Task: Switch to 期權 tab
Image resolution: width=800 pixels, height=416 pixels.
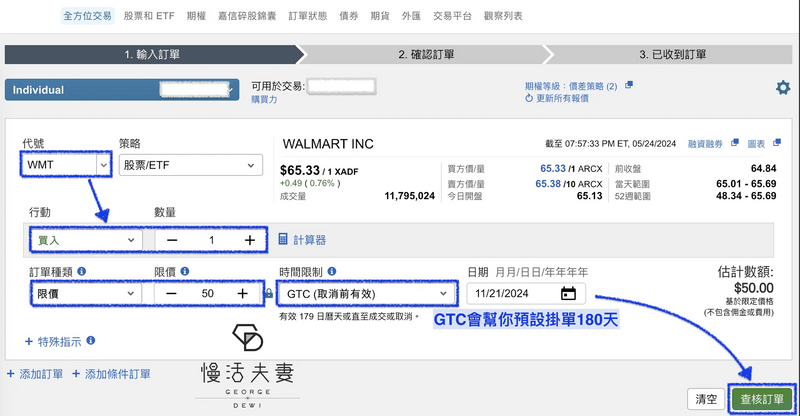Action: [x=196, y=16]
